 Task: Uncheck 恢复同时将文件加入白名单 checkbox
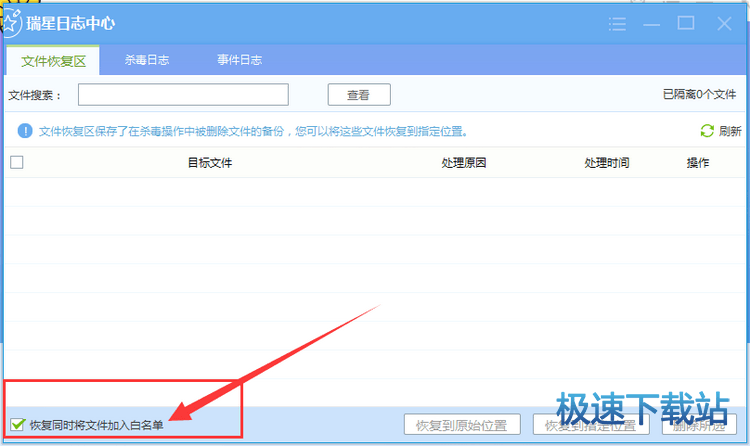[x=18, y=424]
